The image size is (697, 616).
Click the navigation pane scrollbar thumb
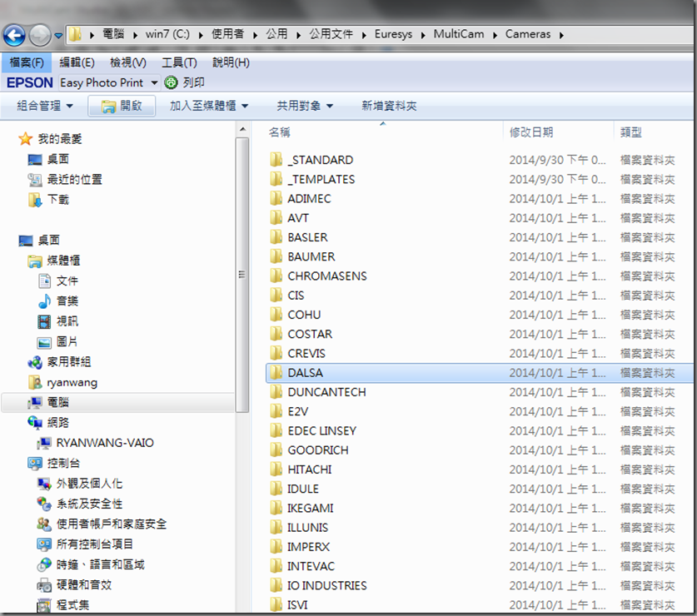pos(242,275)
